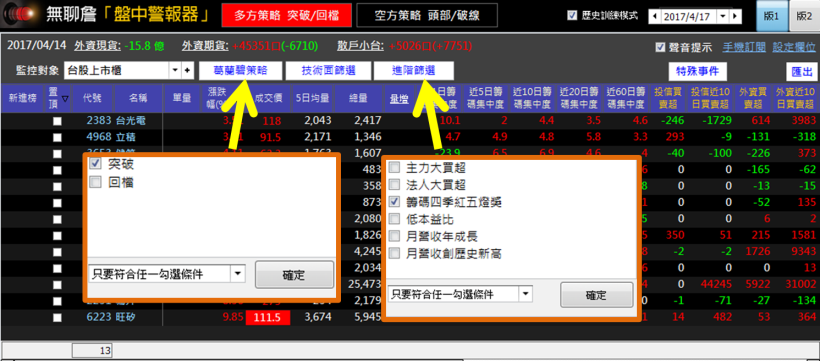Check 法人大買超 filter
Screen dimensions: 820x361
click(395, 185)
